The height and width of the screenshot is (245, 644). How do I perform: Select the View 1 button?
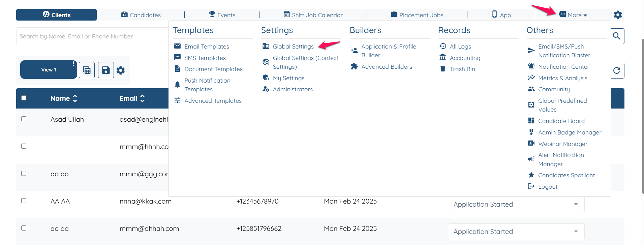pos(49,70)
